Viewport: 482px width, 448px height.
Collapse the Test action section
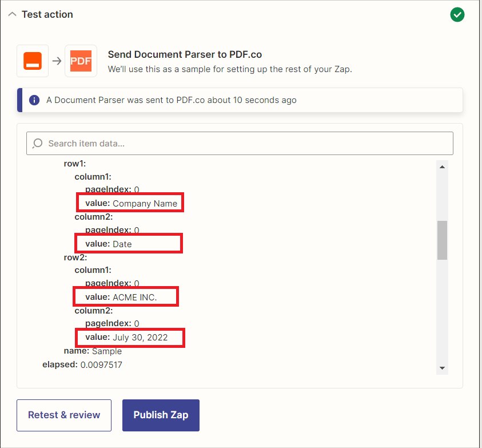click(13, 14)
